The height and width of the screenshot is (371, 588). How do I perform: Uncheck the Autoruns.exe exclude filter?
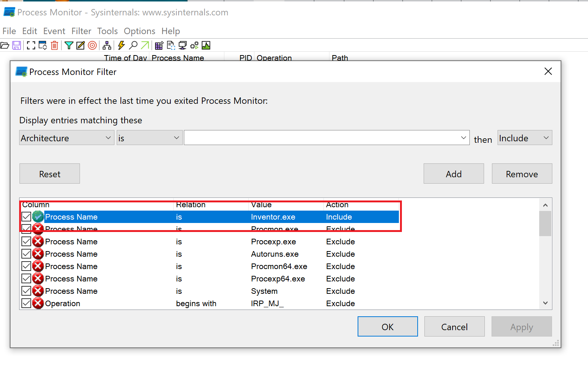point(26,254)
